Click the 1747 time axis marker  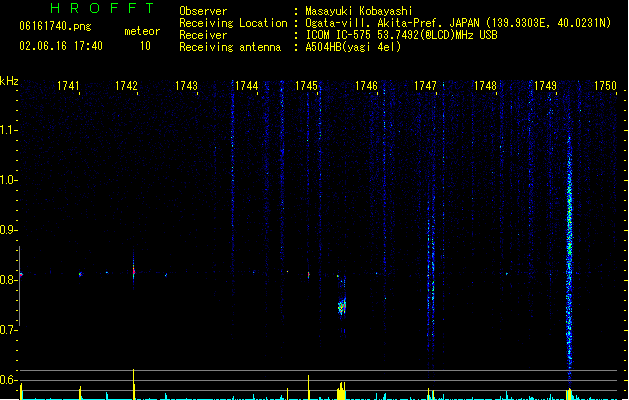(x=425, y=86)
